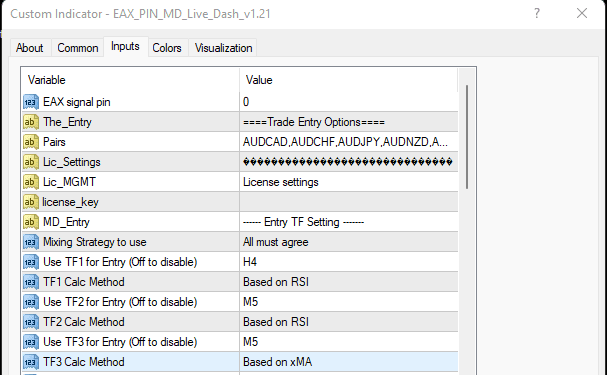Select the 'MD_Entry' variable name

(66, 222)
